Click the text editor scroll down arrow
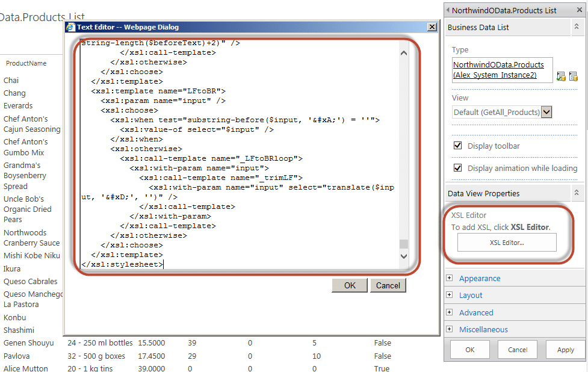The height and width of the screenshot is (372, 588). click(403, 256)
